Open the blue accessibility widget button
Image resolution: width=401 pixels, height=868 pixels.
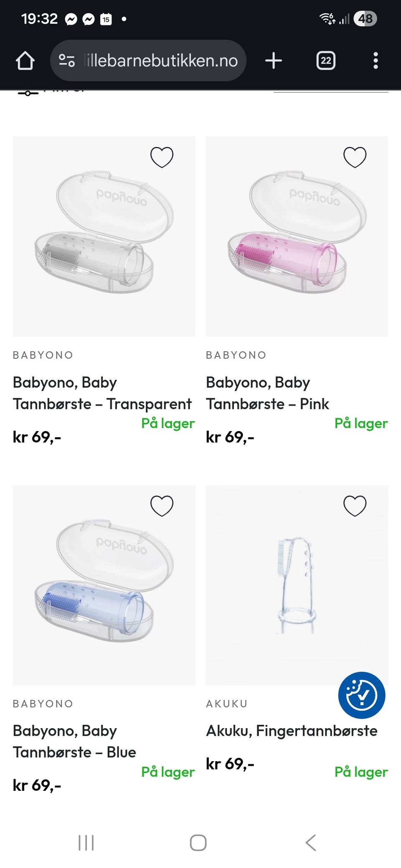[x=361, y=695]
